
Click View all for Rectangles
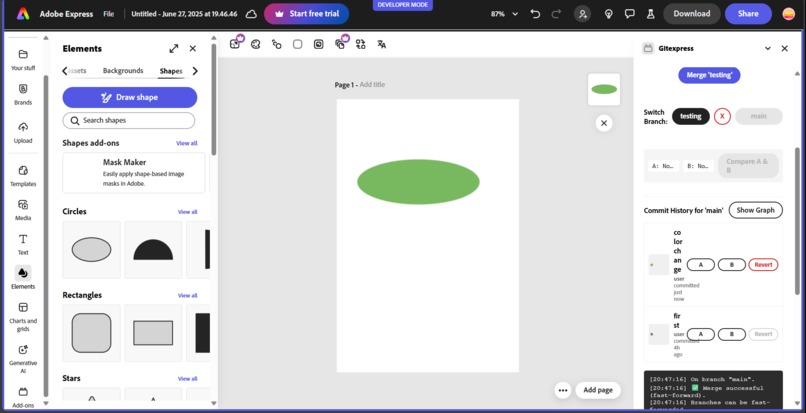[x=187, y=295]
